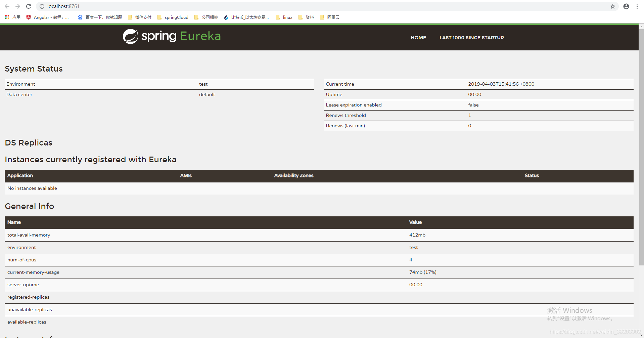
Task: Click the unavailable-replicas row name
Action: click(x=30, y=309)
